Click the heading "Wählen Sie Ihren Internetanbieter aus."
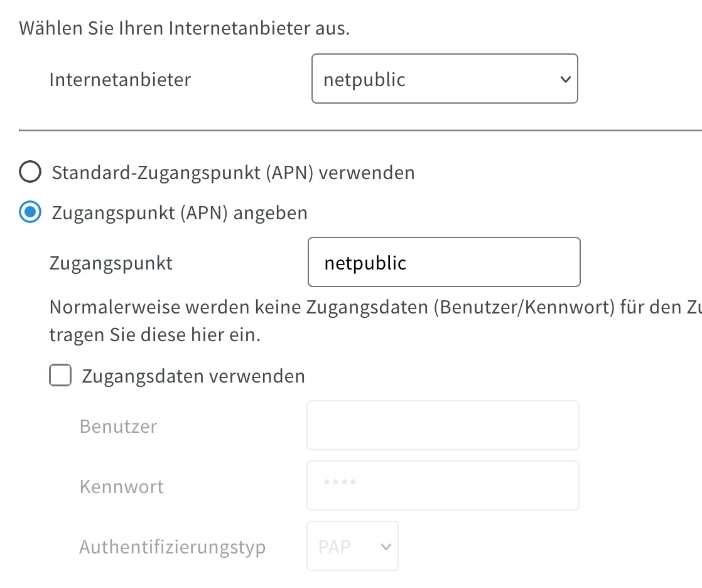 tap(185, 28)
